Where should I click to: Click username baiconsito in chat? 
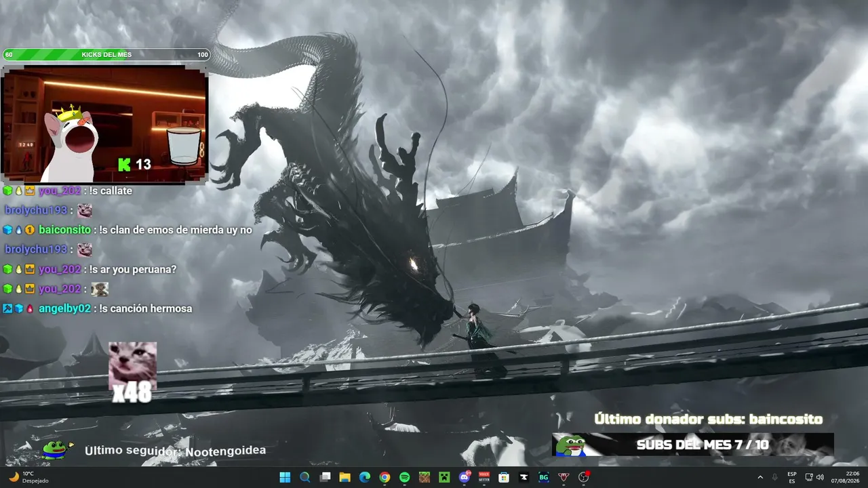point(64,230)
